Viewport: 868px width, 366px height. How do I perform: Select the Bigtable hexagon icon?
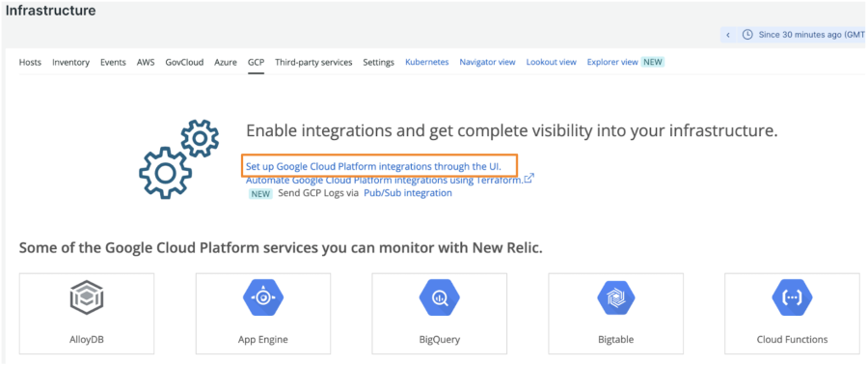point(615,298)
